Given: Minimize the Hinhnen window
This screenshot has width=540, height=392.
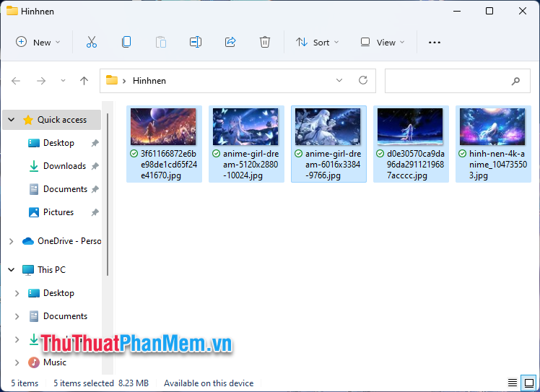Looking at the screenshot, I should click(x=457, y=11).
